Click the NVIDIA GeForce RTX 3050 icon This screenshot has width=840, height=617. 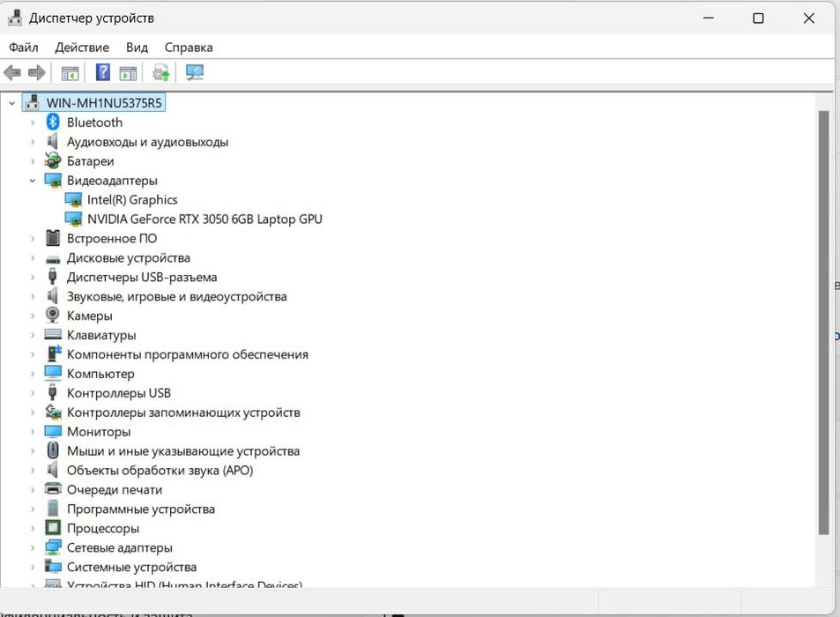73,219
